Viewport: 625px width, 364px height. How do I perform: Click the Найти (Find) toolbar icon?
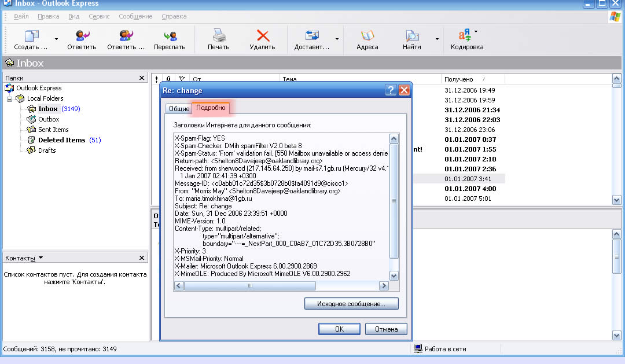pyautogui.click(x=412, y=36)
